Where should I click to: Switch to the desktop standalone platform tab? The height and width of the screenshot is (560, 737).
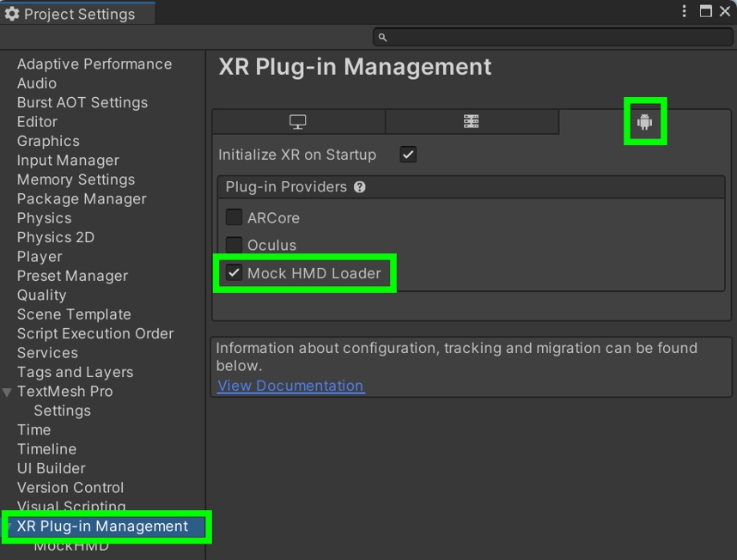pos(298,122)
